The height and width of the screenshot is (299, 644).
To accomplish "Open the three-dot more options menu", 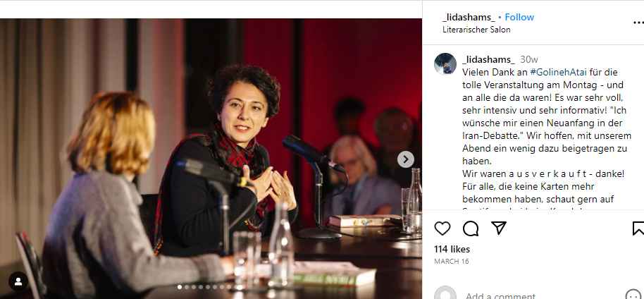I will 638,23.
